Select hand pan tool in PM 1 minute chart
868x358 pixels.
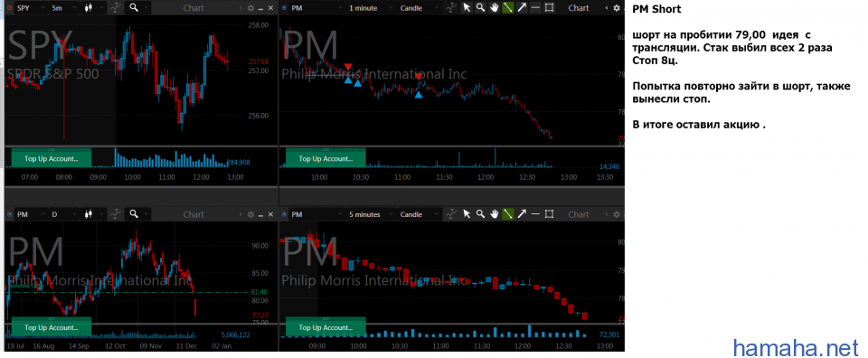click(x=494, y=8)
